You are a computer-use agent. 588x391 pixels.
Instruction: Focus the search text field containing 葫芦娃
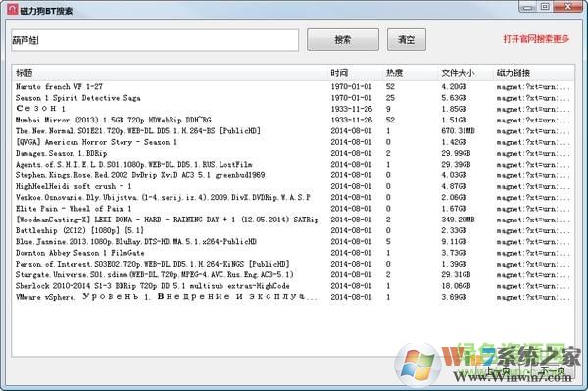coord(155,40)
